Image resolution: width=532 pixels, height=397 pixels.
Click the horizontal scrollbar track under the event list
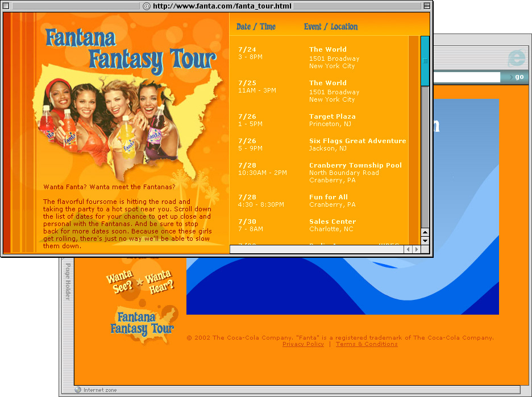click(317, 249)
